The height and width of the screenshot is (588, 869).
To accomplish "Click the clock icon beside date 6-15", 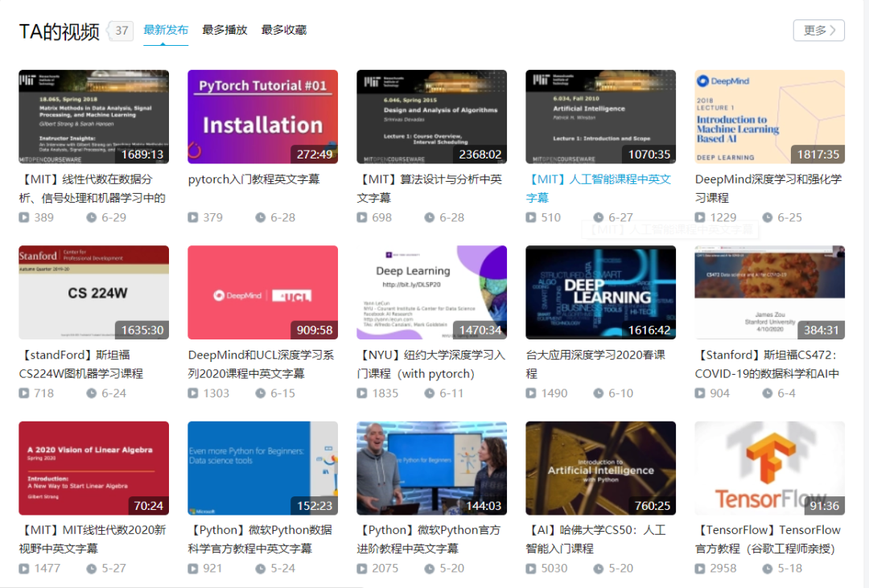I will click(261, 393).
